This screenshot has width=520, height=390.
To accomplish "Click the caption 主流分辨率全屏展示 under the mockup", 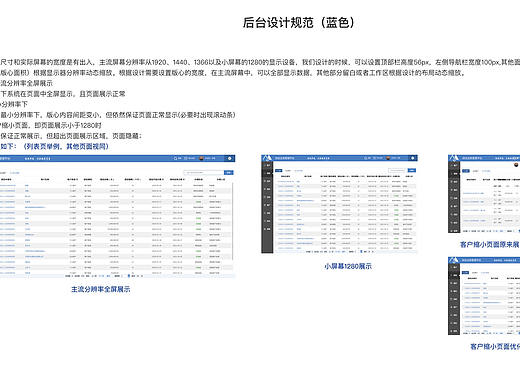I will [x=101, y=289].
